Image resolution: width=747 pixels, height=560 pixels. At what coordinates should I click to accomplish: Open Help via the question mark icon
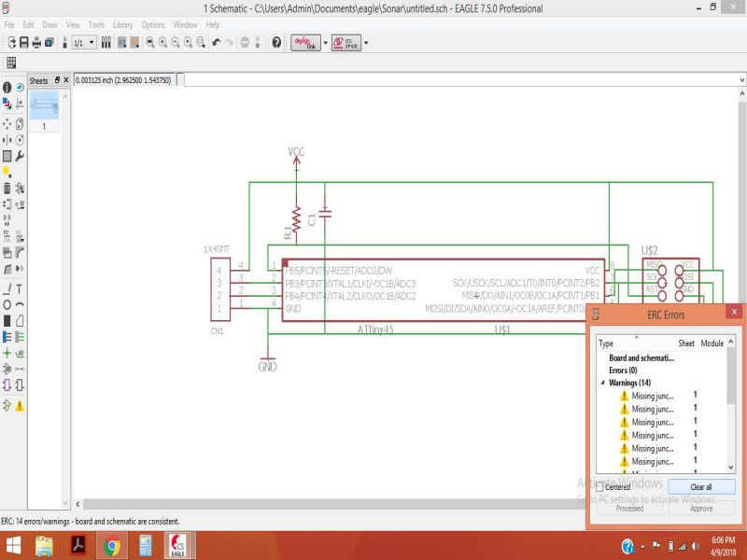(x=276, y=43)
